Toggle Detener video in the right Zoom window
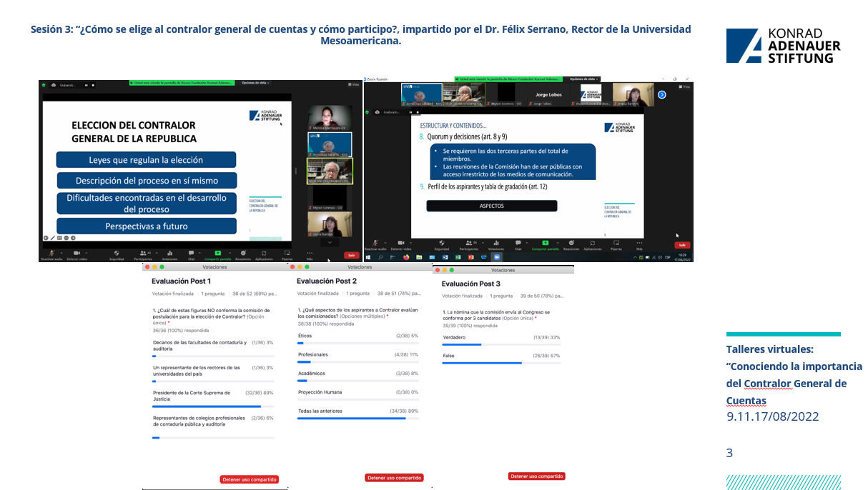Screen dimensions: 868x490 401,244
